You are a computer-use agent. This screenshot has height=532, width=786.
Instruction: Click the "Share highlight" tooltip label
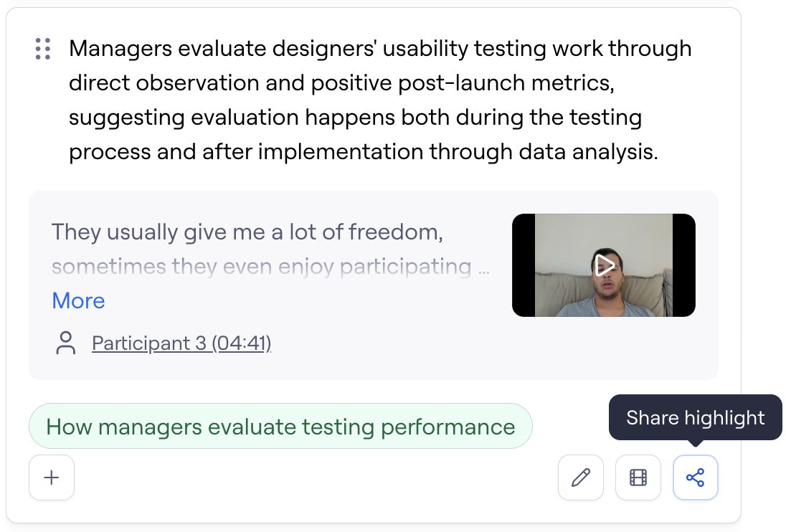click(x=695, y=417)
